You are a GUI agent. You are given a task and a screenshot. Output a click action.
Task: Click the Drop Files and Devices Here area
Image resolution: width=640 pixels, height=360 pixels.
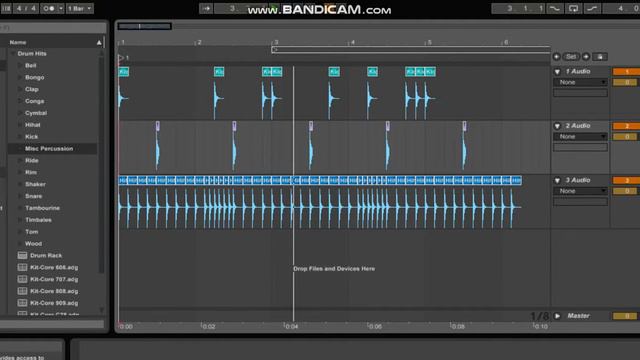point(334,269)
